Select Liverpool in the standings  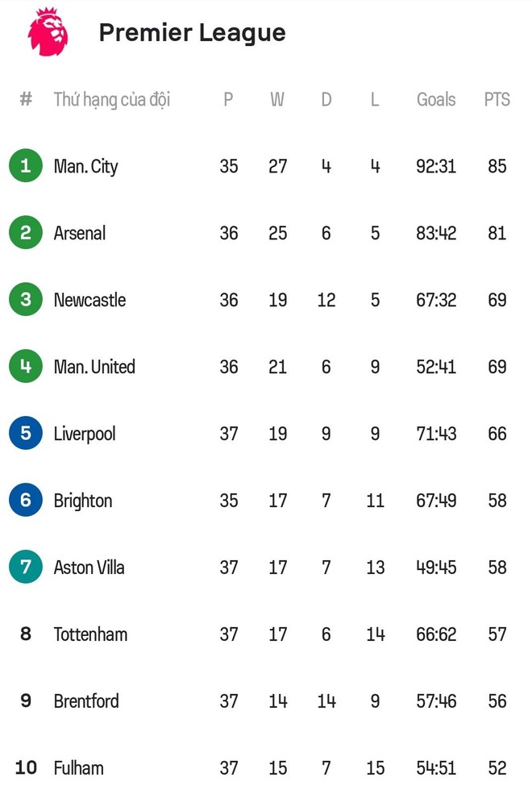click(x=85, y=434)
